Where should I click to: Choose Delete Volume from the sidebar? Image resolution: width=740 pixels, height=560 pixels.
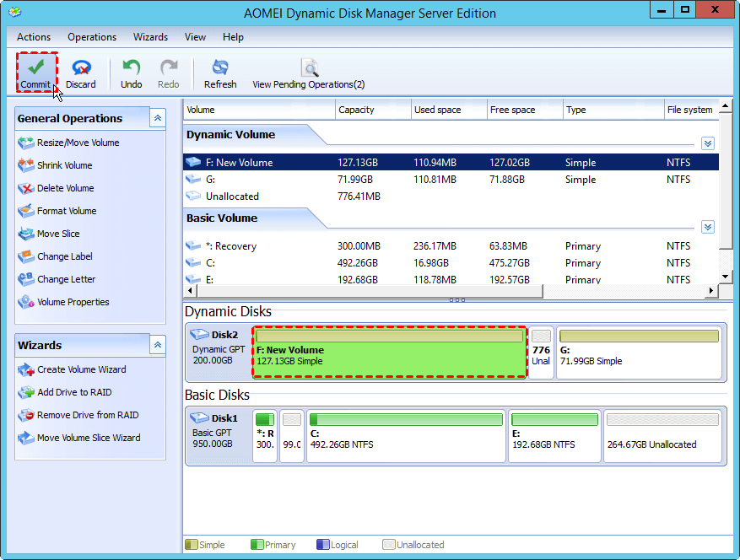65,188
